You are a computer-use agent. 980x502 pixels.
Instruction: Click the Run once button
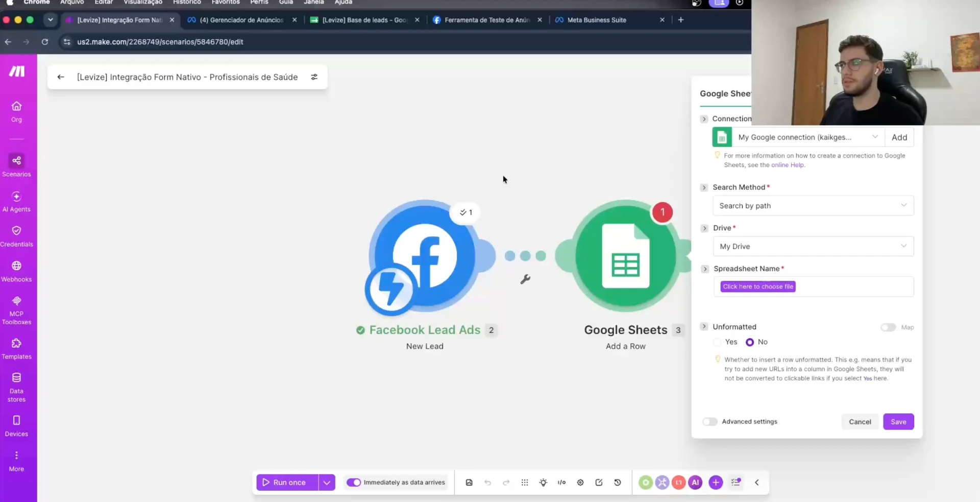point(287,483)
